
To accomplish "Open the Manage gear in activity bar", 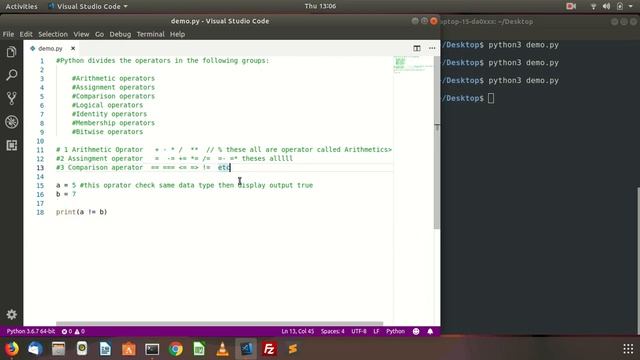I will (11, 314).
